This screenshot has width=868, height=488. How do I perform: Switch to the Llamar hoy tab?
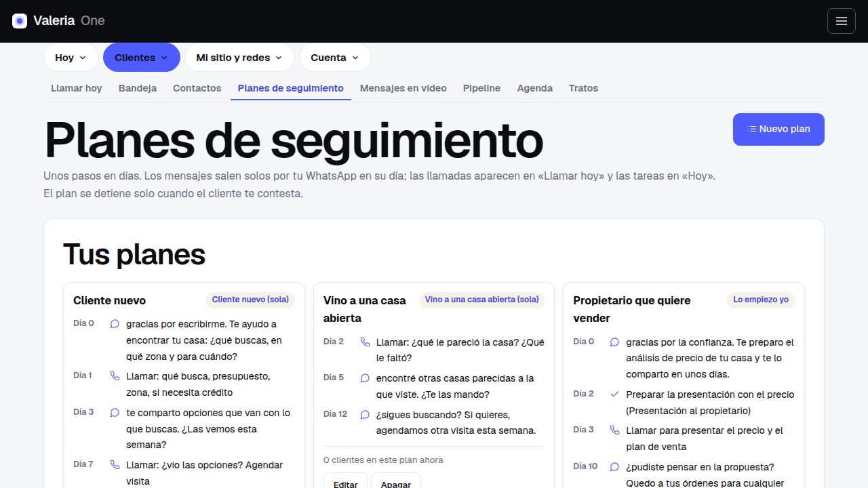pos(77,88)
